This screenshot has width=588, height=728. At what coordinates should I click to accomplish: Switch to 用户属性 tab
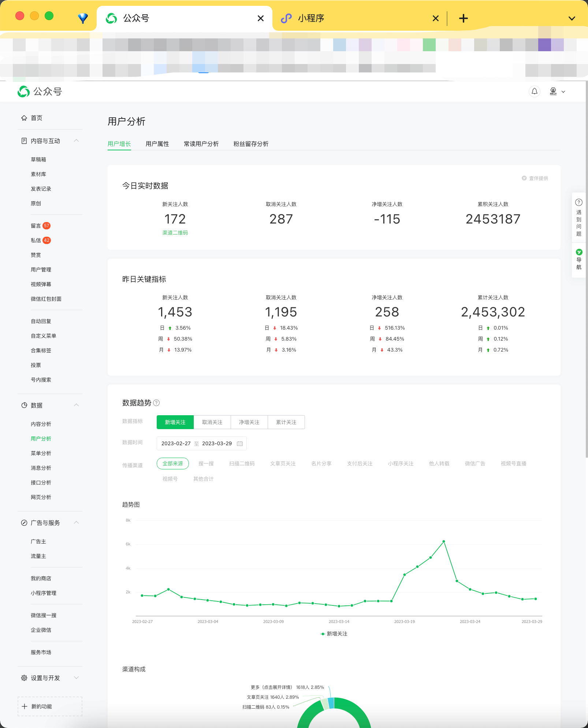(x=157, y=144)
